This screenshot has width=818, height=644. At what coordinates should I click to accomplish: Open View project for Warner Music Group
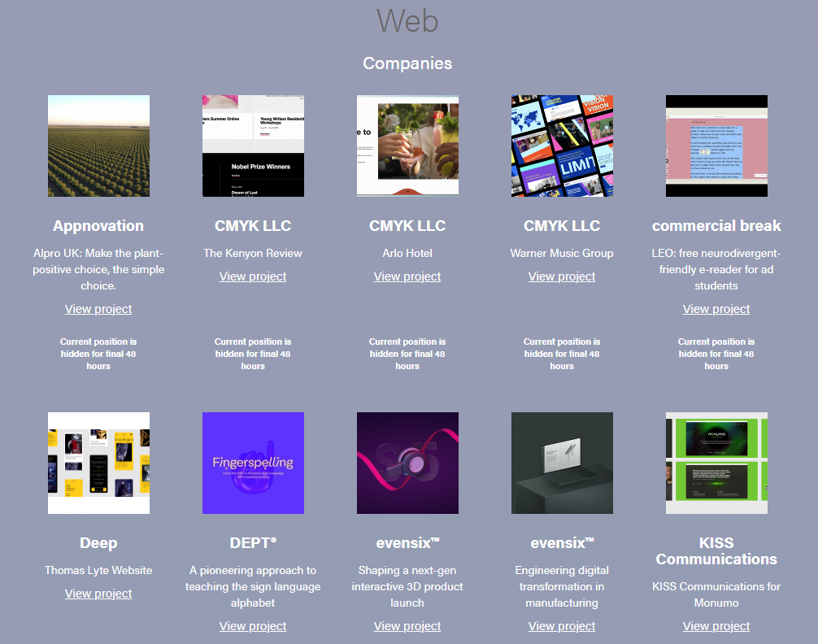562,276
